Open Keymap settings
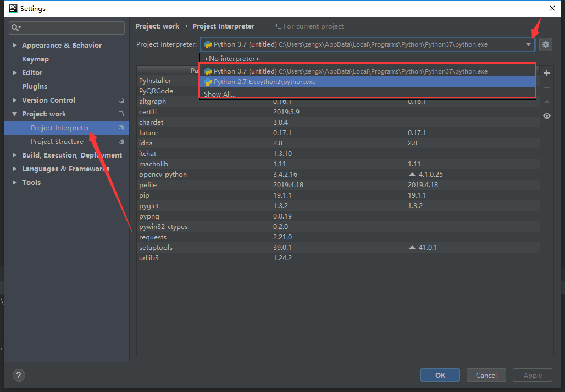 [x=35, y=59]
